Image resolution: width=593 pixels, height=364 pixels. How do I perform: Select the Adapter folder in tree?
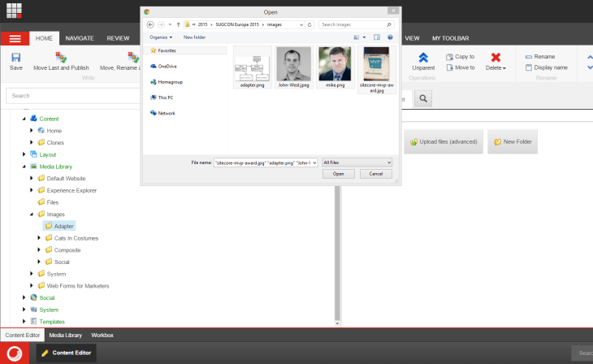(59, 226)
